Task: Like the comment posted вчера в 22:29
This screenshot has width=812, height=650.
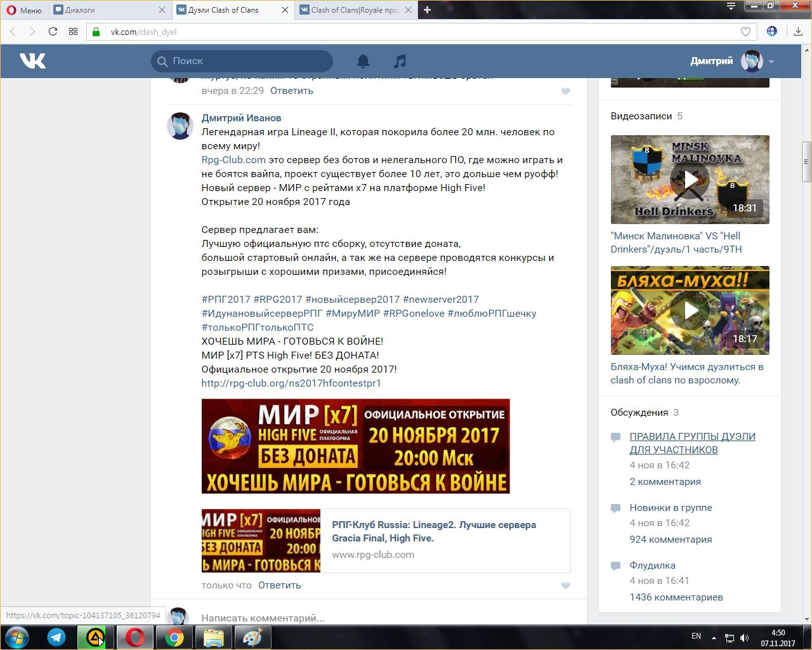Action: (566, 91)
